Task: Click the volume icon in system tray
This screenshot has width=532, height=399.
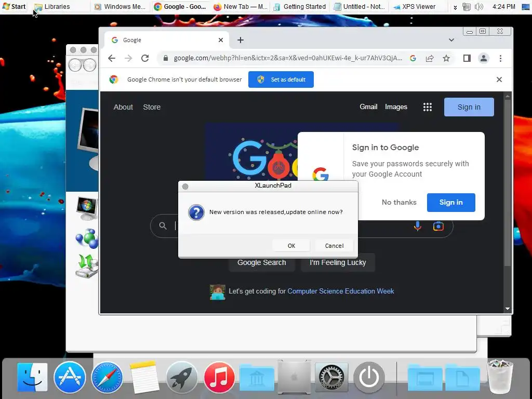Action: (478, 7)
